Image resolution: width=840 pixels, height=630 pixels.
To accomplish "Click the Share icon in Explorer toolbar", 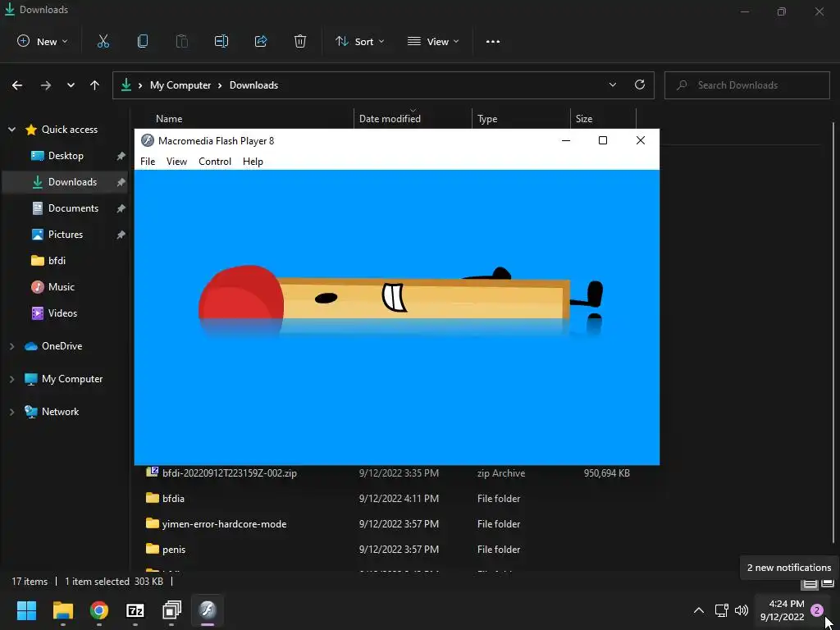I will [261, 41].
